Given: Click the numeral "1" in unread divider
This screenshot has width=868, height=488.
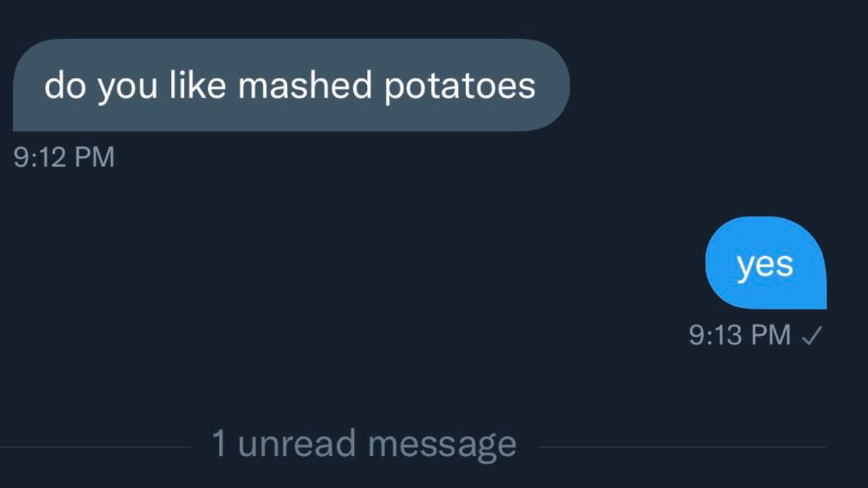Looking at the screenshot, I should (x=219, y=444).
